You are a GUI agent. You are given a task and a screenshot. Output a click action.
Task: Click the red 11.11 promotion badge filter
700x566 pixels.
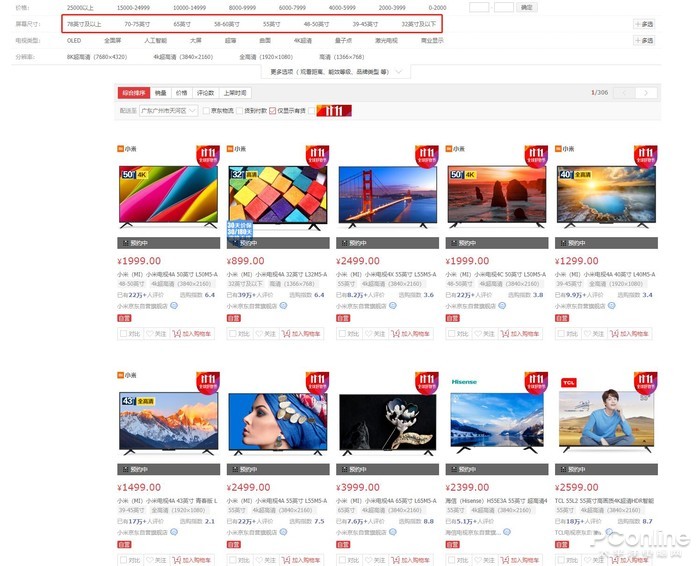click(x=334, y=110)
